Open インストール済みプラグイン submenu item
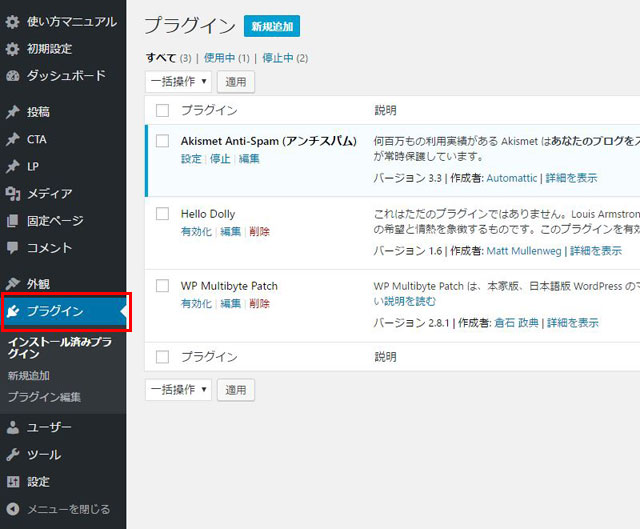This screenshot has width=640, height=529. click(x=60, y=348)
